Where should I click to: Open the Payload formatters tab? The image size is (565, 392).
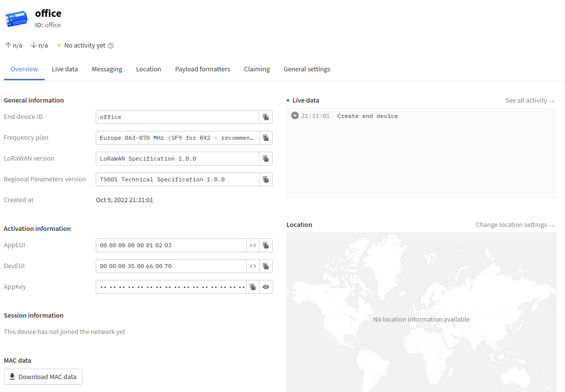[202, 69]
